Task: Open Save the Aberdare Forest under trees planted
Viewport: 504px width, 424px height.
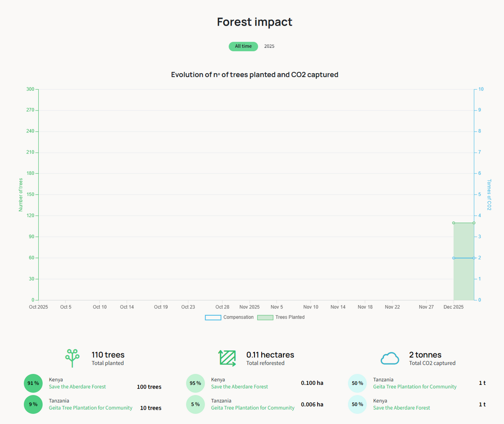Action: point(77,387)
